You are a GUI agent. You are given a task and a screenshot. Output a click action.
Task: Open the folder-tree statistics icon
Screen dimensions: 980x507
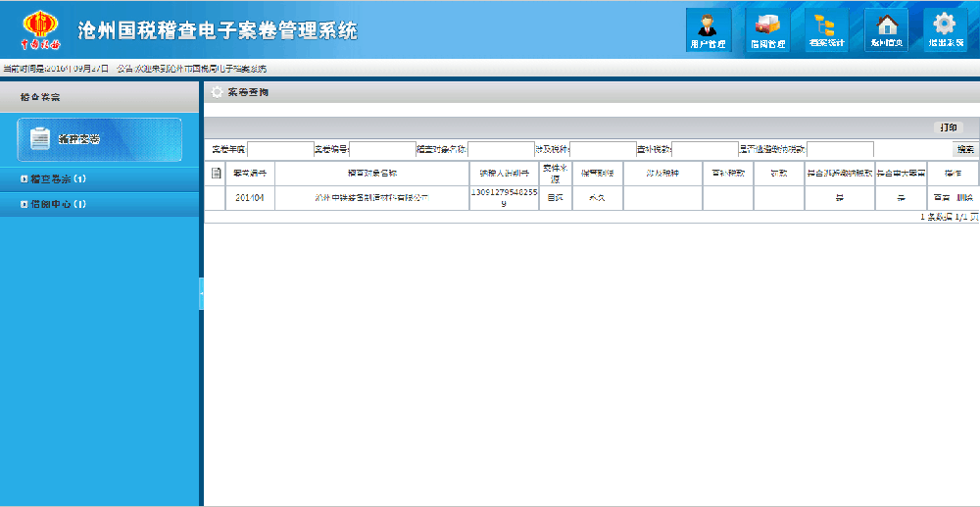coord(826,28)
